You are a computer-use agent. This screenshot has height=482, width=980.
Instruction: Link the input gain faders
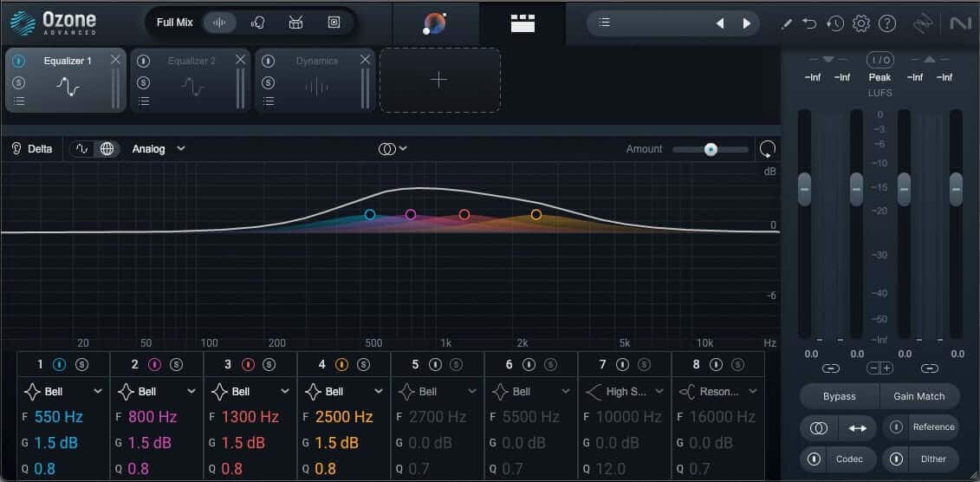(831, 368)
